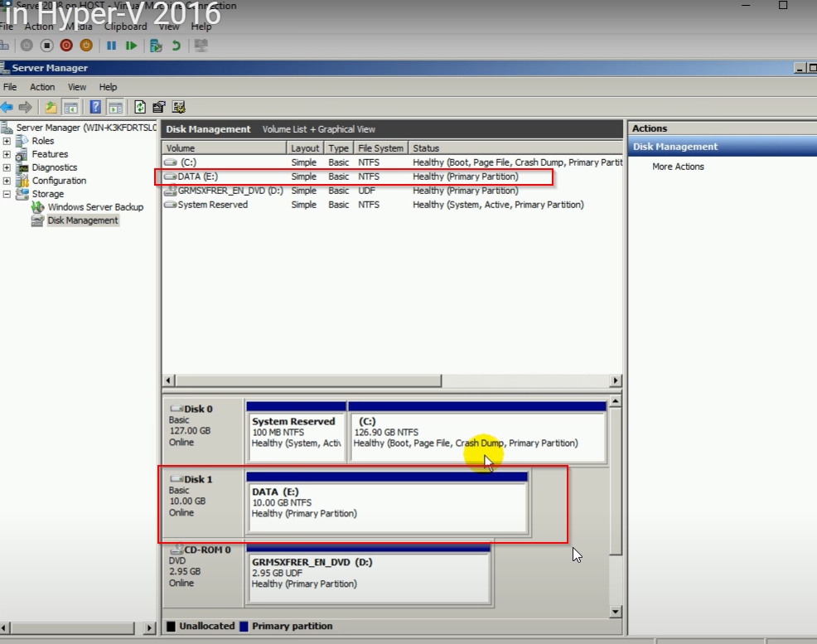Screen dimensions: 817x644
Task: Click the grey Forward arrow
Action: click(x=25, y=108)
